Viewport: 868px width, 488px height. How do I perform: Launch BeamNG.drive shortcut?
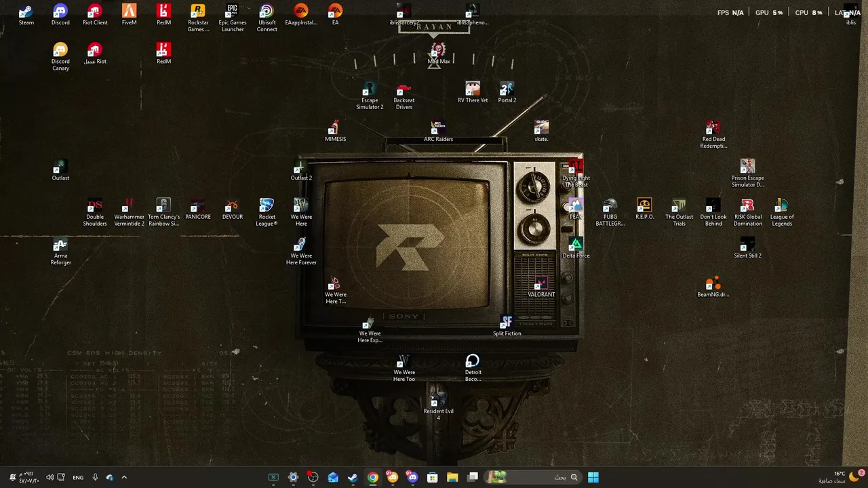pos(713,287)
